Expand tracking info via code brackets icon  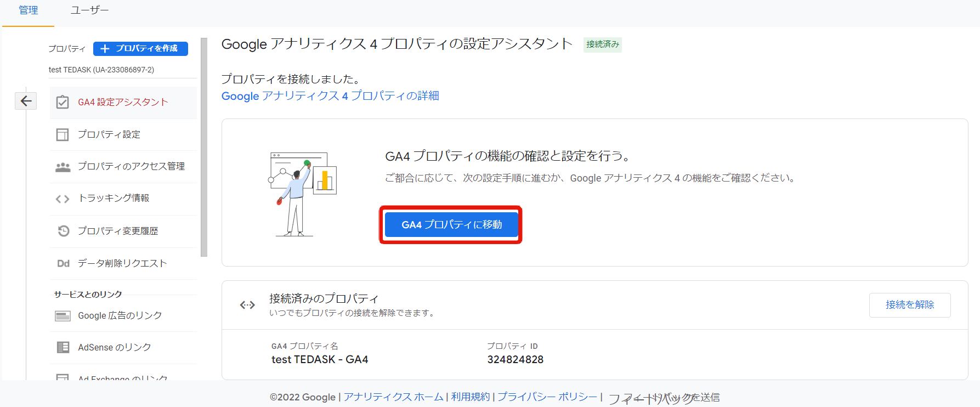pos(63,199)
